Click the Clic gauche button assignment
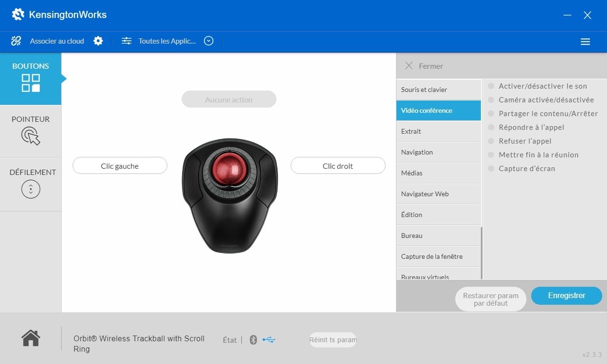The width and height of the screenshot is (607, 364). coord(120,166)
